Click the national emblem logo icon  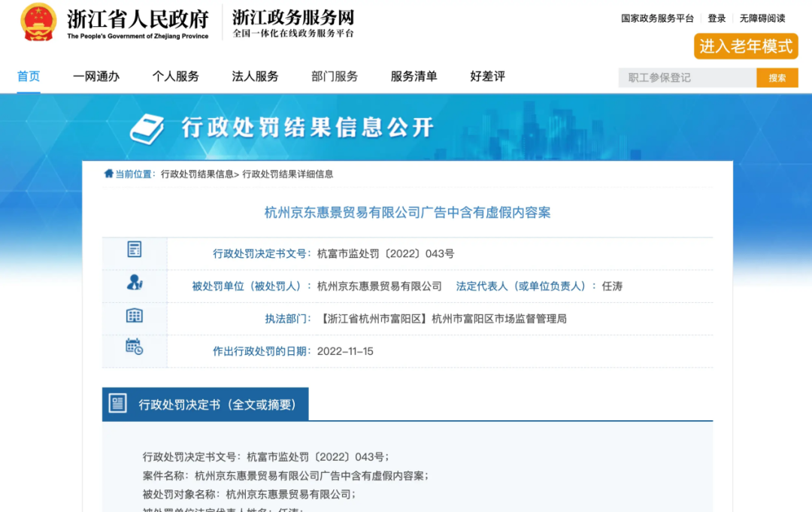pos(38,23)
